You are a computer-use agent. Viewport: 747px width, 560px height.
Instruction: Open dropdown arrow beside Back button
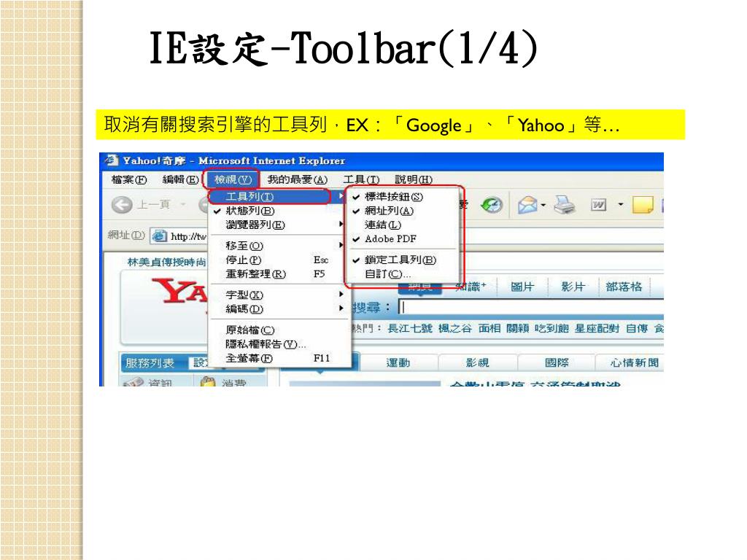pyautogui.click(x=183, y=205)
